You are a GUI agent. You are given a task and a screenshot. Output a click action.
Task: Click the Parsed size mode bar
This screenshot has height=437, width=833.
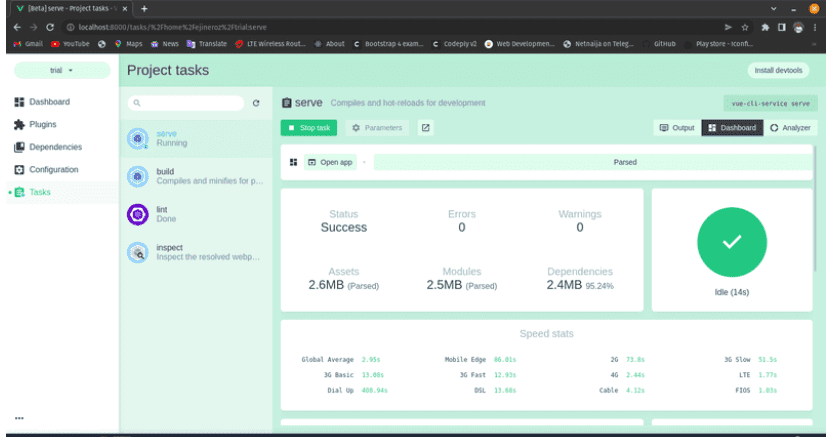tap(593, 162)
